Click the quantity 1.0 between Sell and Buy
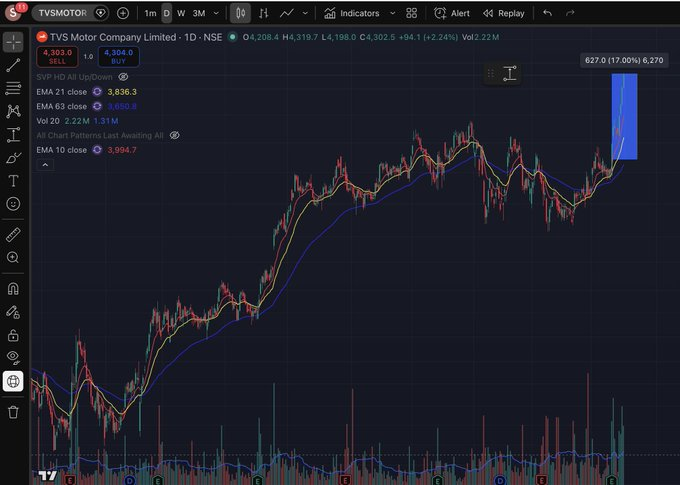The image size is (680, 485). pos(88,57)
